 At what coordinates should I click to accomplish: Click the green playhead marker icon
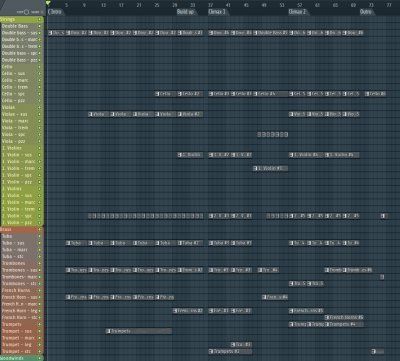[x=49, y=3]
